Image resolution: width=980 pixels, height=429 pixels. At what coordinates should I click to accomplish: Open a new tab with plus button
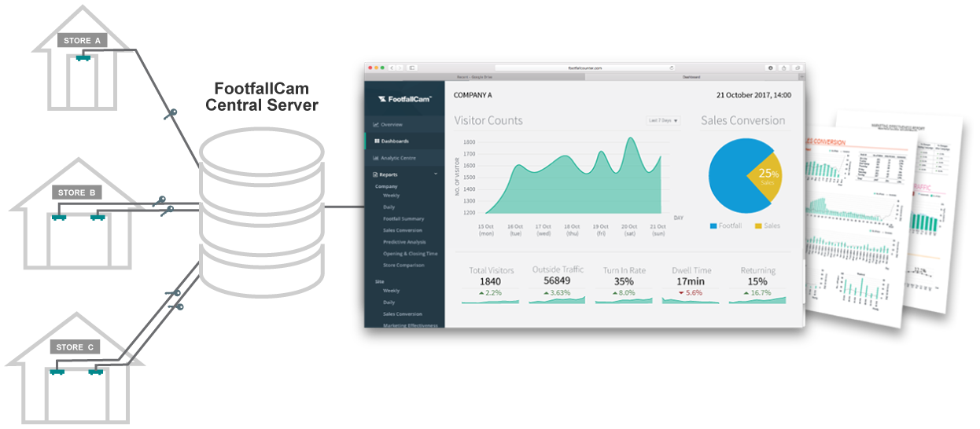point(801,77)
